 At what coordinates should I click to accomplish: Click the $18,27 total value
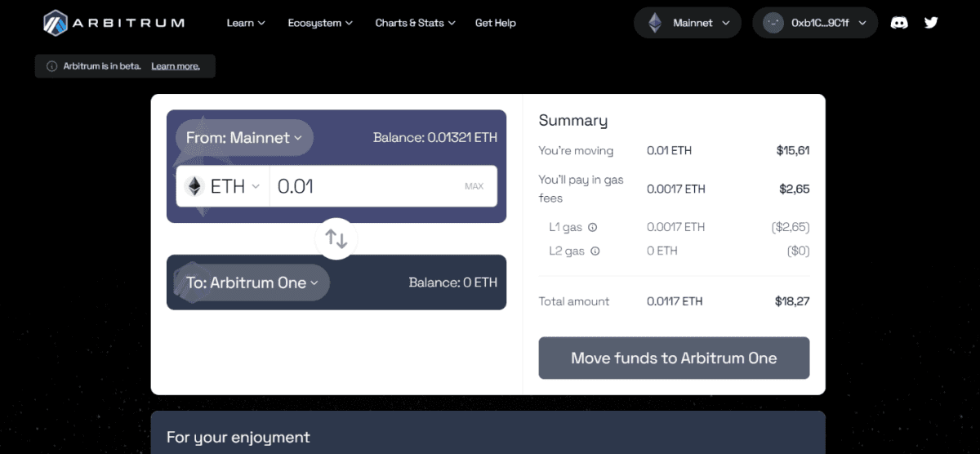coord(792,301)
